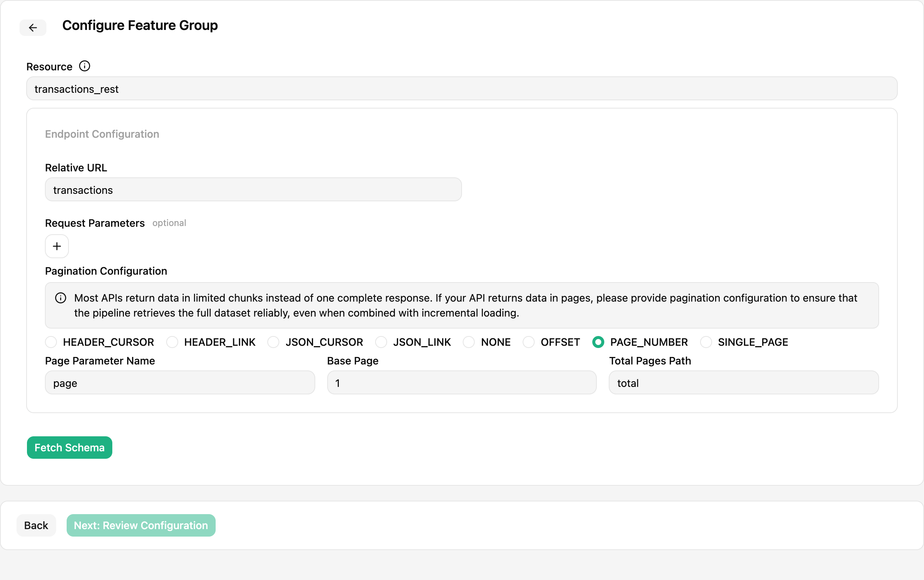Go to the previous step with Back
The height and width of the screenshot is (580, 924).
(x=36, y=525)
